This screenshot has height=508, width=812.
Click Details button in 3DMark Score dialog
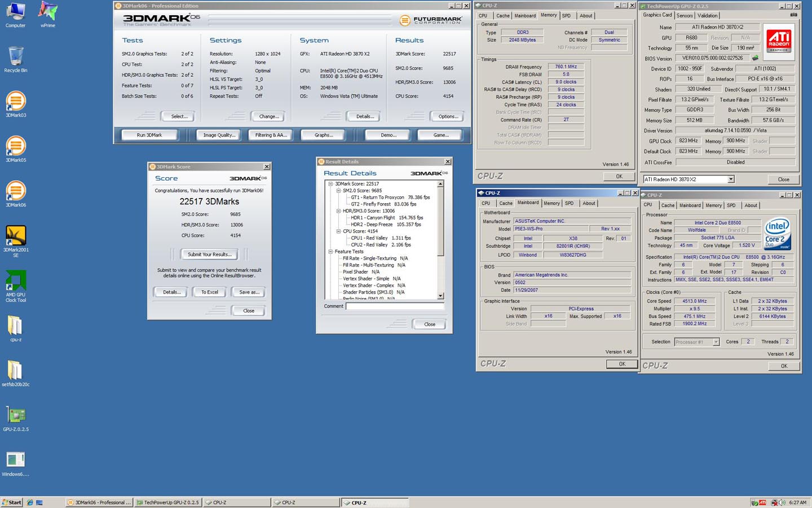coord(172,292)
